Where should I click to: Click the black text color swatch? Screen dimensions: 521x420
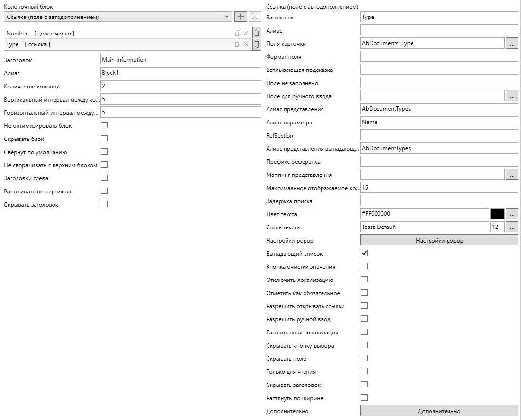click(498, 214)
